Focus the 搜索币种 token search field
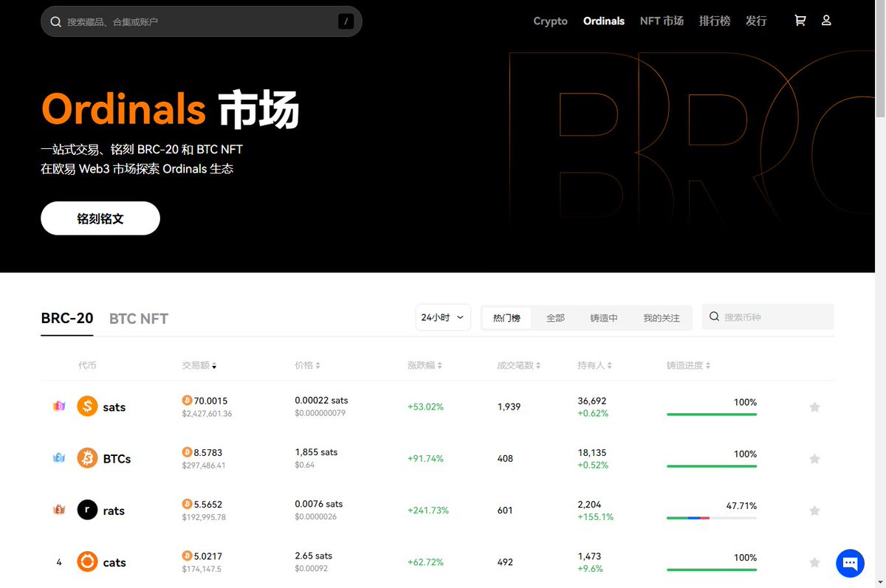The height and width of the screenshot is (588, 886). coord(768,317)
